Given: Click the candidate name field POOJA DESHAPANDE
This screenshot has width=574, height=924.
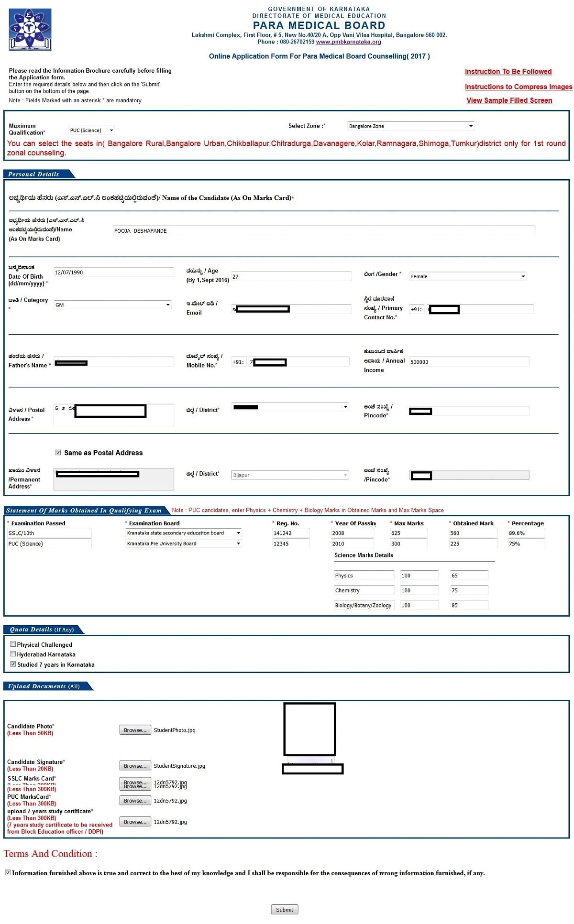Looking at the screenshot, I should click(324, 231).
